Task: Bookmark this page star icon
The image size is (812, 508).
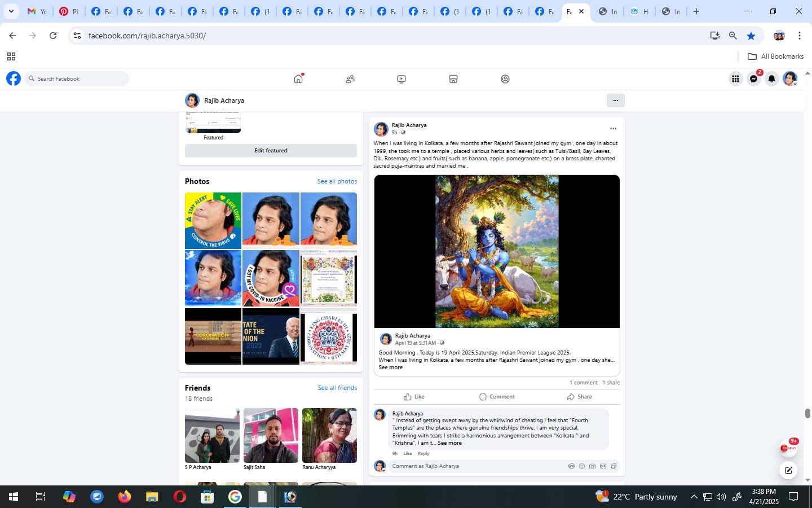Action: click(751, 36)
